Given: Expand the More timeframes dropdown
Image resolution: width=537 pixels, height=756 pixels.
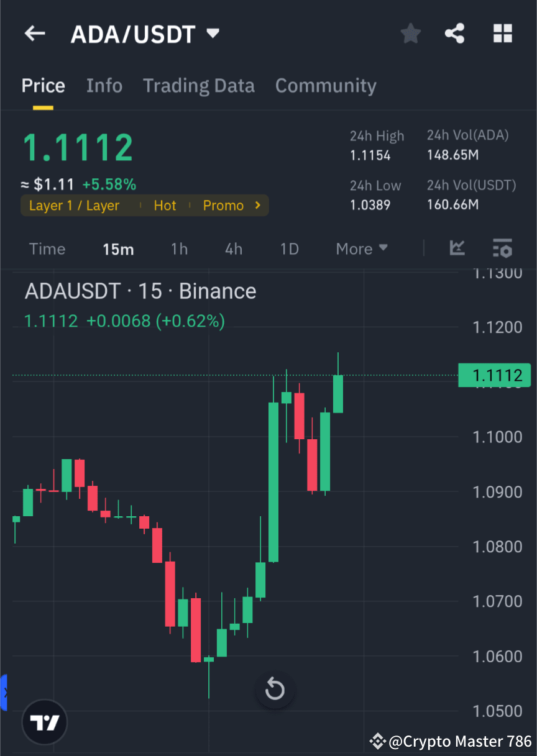Looking at the screenshot, I should pos(361,248).
